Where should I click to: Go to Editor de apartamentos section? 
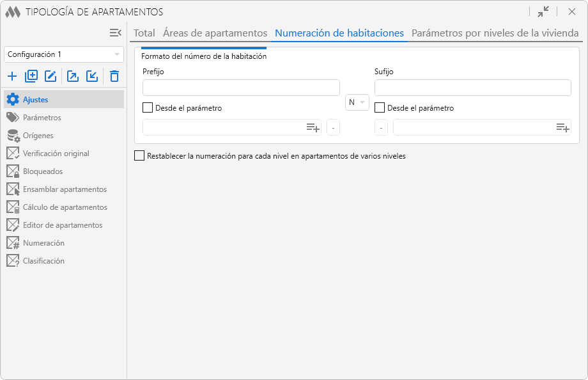tap(63, 225)
